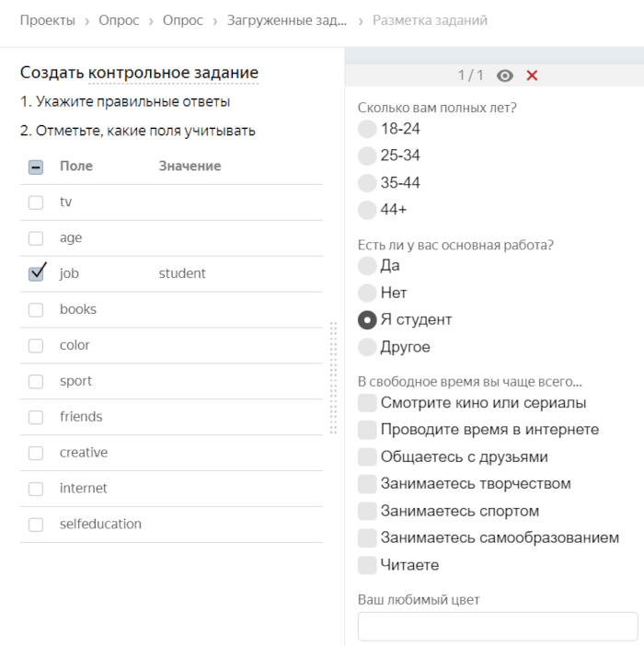Click the 'Ваш любимый цвет' text field
This screenshot has width=644, height=646.
click(x=497, y=626)
